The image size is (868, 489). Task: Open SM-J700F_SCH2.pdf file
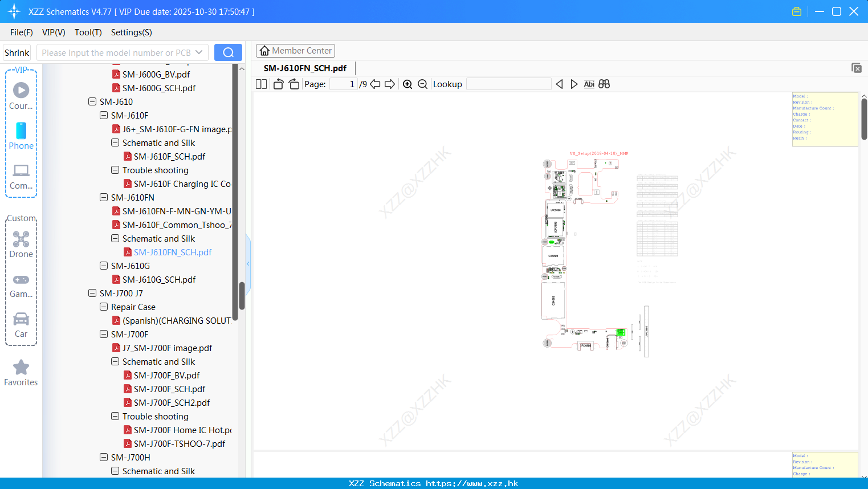click(172, 402)
